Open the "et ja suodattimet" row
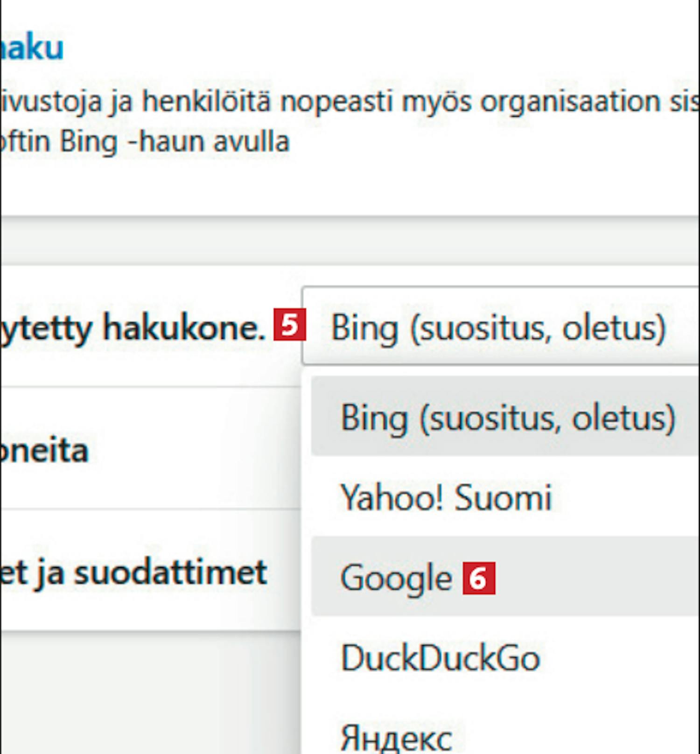This screenshot has width=700, height=754. point(133,572)
